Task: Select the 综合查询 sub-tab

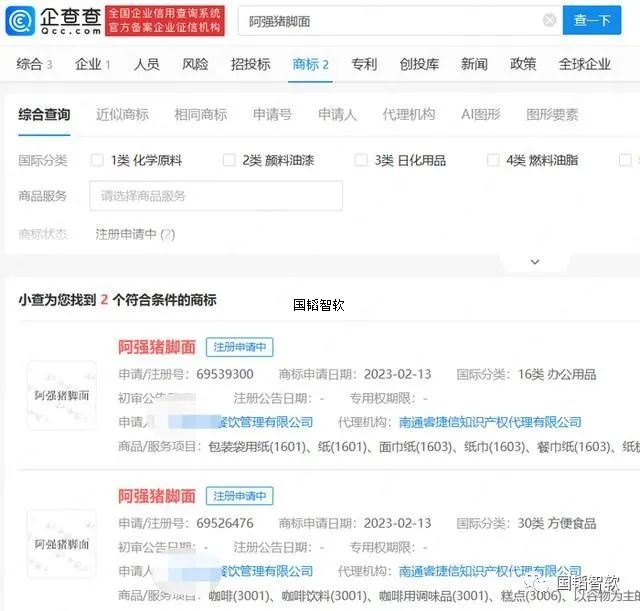Action: (44, 115)
